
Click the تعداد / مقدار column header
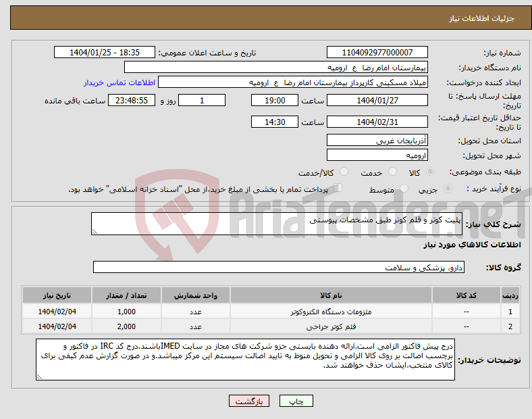pos(126,295)
